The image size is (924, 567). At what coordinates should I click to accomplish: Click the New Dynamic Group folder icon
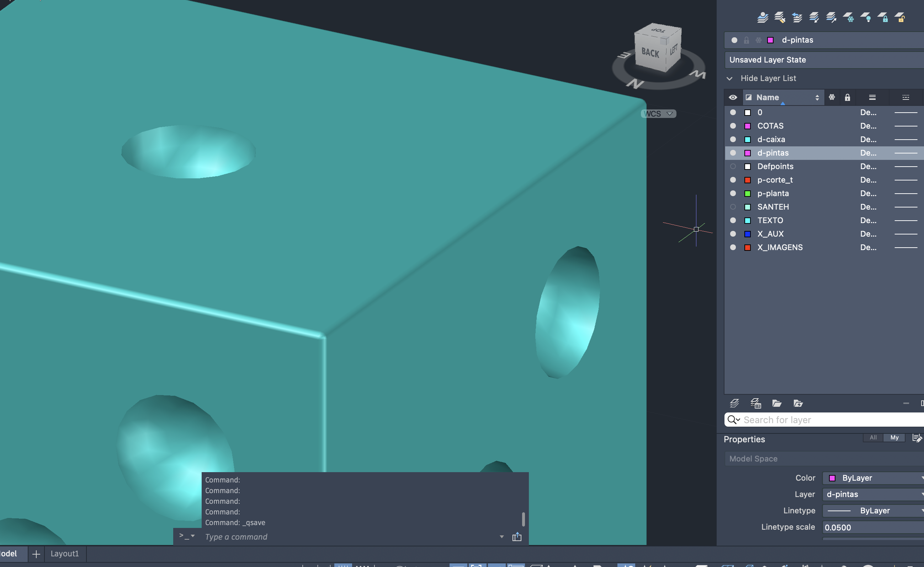[798, 403]
